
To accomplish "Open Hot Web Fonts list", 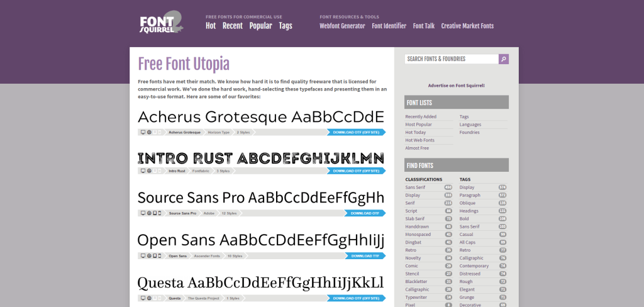I will 419,140.
